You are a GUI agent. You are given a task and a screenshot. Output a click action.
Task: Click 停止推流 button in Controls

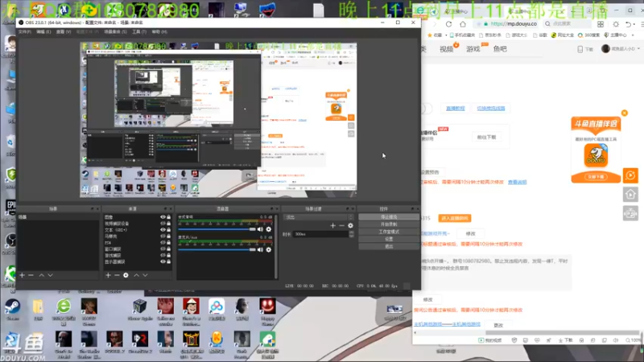pyautogui.click(x=389, y=217)
